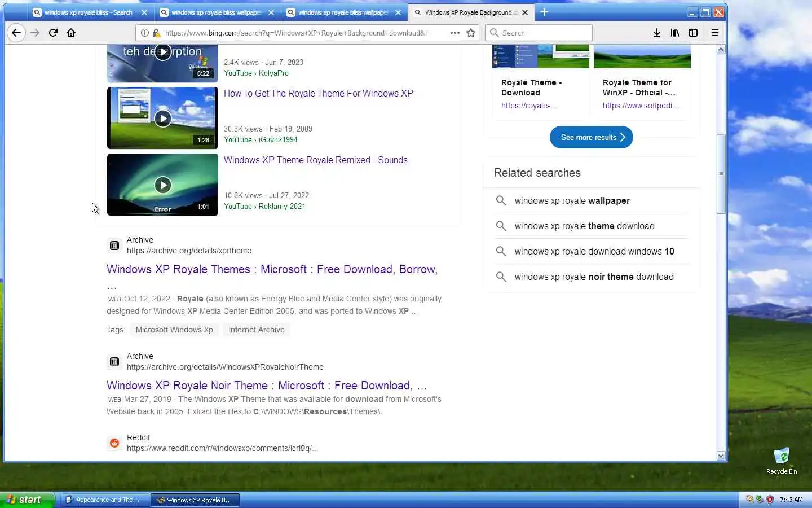Search related 'royale download windows 10'
Image resolution: width=812 pixels, height=508 pixels.
click(x=594, y=251)
